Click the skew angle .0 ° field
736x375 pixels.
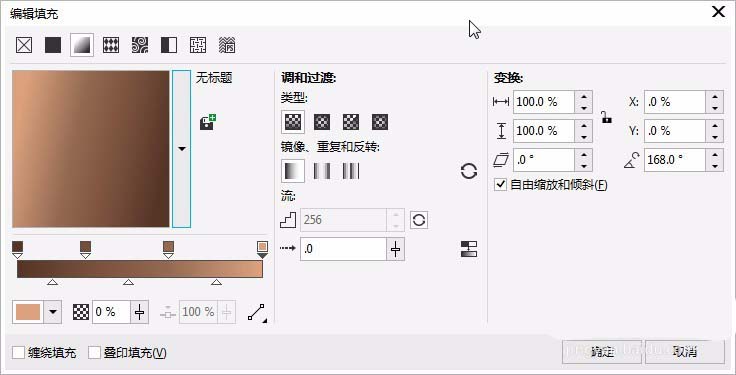(x=544, y=160)
